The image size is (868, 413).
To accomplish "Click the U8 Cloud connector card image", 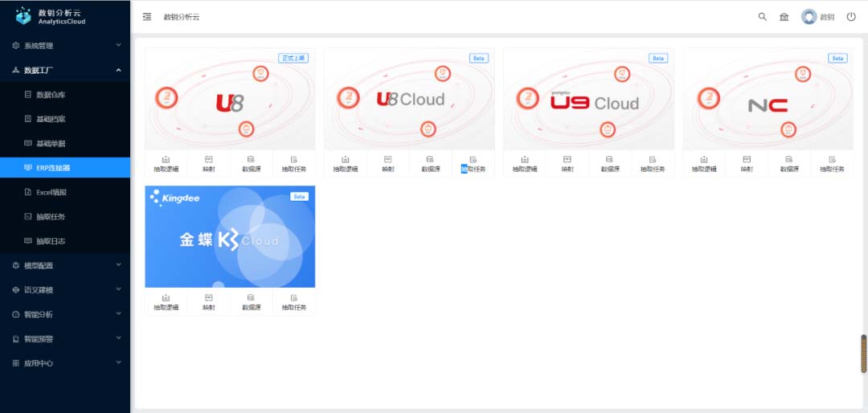I will pyautogui.click(x=410, y=99).
